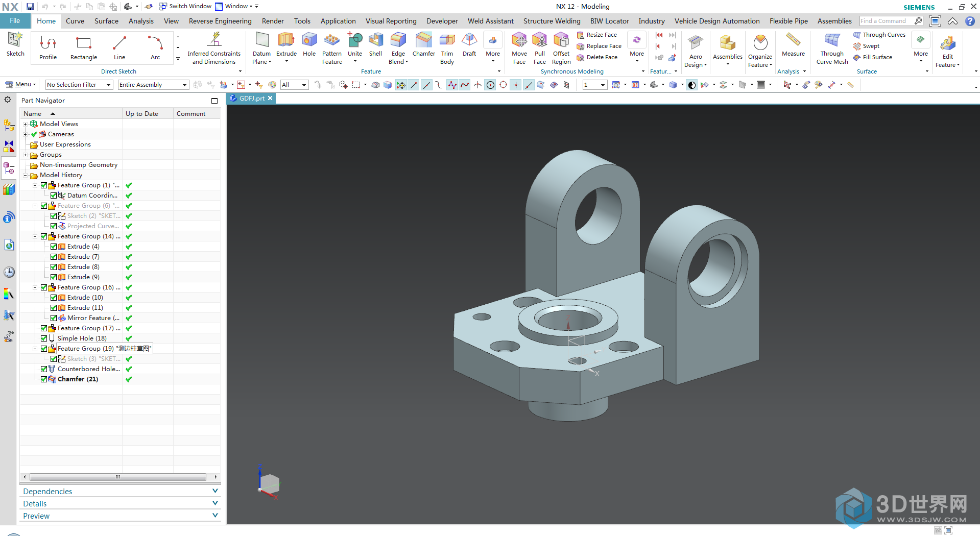The height and width of the screenshot is (536, 980).
Task: Open the Shell command
Action: [x=375, y=44]
